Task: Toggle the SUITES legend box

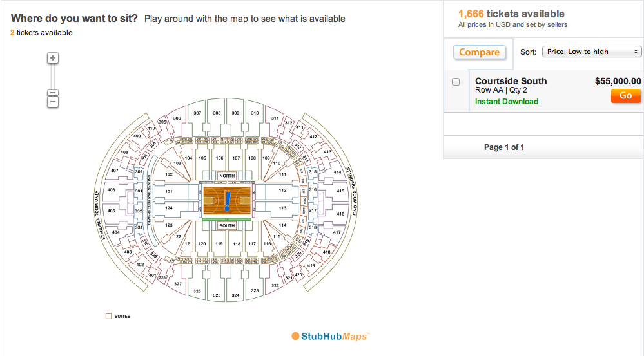Action: [x=108, y=316]
